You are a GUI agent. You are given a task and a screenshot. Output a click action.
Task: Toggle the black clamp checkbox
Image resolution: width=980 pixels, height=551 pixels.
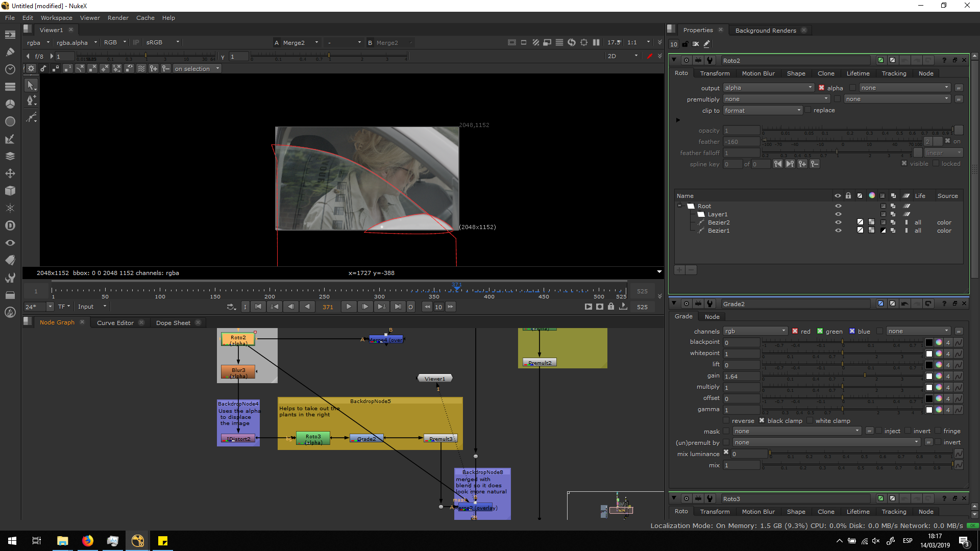[x=762, y=421]
